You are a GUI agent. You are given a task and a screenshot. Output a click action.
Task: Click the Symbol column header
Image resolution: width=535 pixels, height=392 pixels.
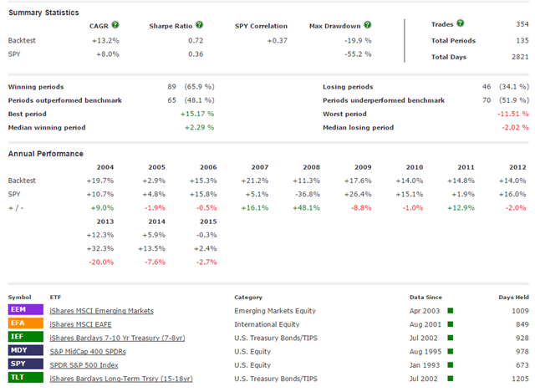20,298
